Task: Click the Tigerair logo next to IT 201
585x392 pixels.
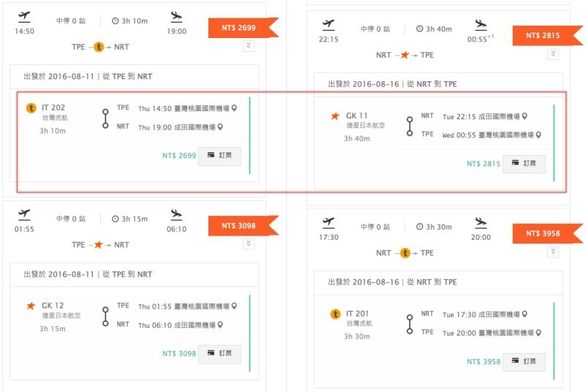Action: tap(336, 314)
